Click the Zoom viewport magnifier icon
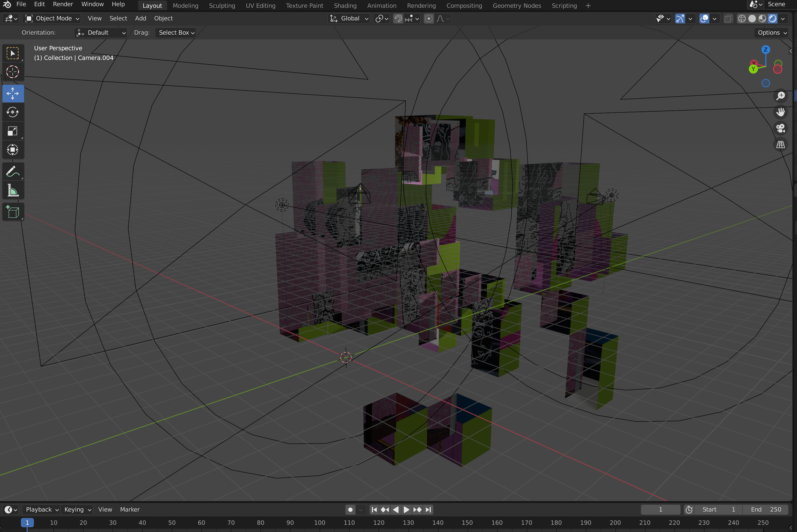 click(x=780, y=96)
